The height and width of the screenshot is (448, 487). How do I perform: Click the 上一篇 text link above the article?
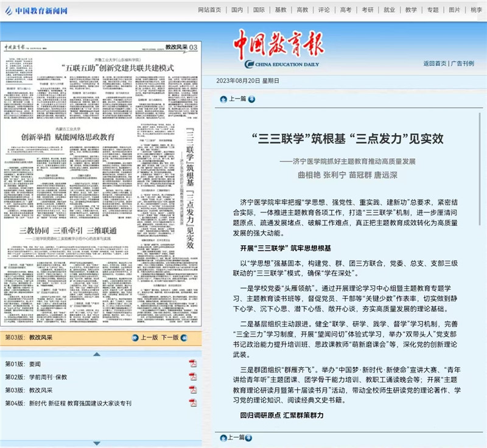coord(237,99)
